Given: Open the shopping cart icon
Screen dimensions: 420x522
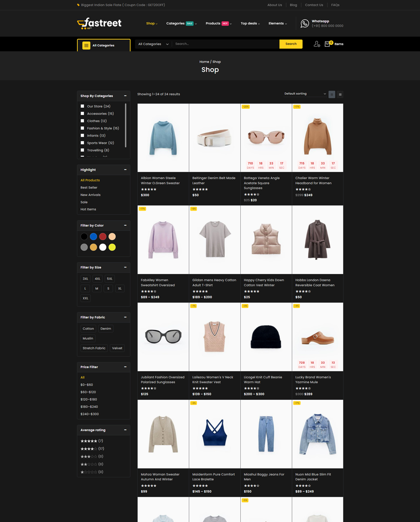Looking at the screenshot, I should tap(327, 44).
